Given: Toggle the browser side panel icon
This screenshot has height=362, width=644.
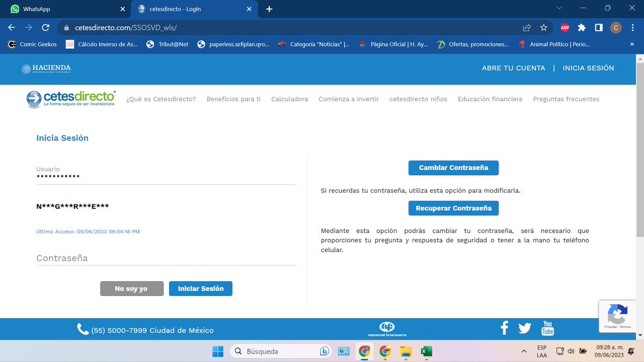Looking at the screenshot, I should (599, 27).
